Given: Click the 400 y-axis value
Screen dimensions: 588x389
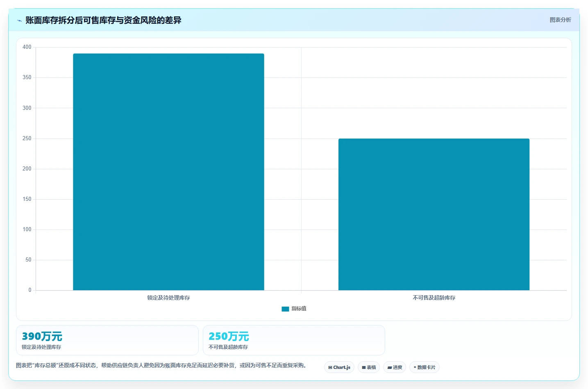Looking at the screenshot, I should click(x=27, y=47).
